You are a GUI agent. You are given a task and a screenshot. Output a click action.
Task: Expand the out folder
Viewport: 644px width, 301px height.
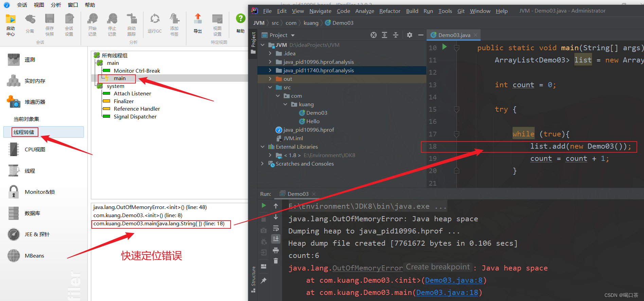[270, 79]
